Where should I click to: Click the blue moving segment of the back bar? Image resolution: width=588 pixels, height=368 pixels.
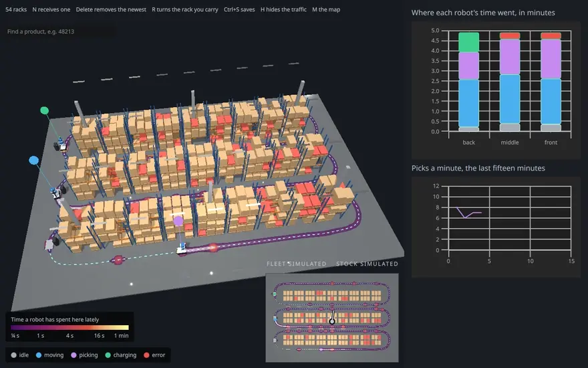coord(469,103)
